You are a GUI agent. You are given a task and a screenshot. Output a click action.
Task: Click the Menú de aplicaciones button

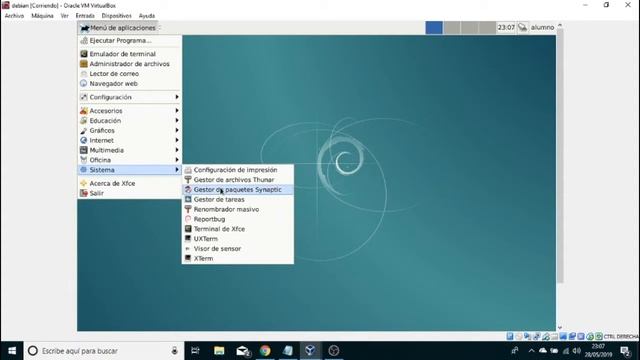(x=118, y=28)
